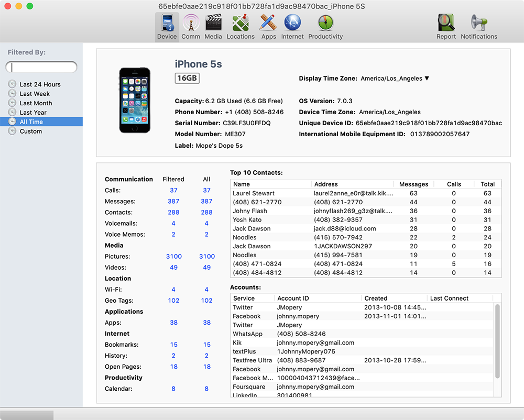Click the filtered Calls count 37
The width and height of the screenshot is (524, 420).
click(x=173, y=190)
